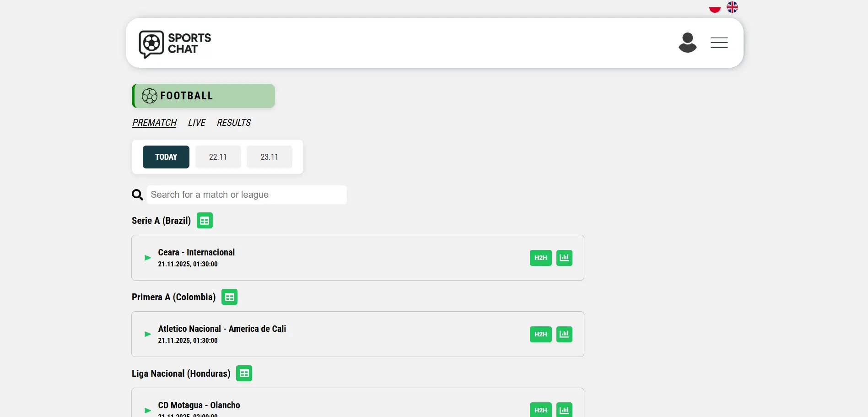Switch to the RESULTS tab
This screenshot has height=417, width=868.
[x=233, y=123]
